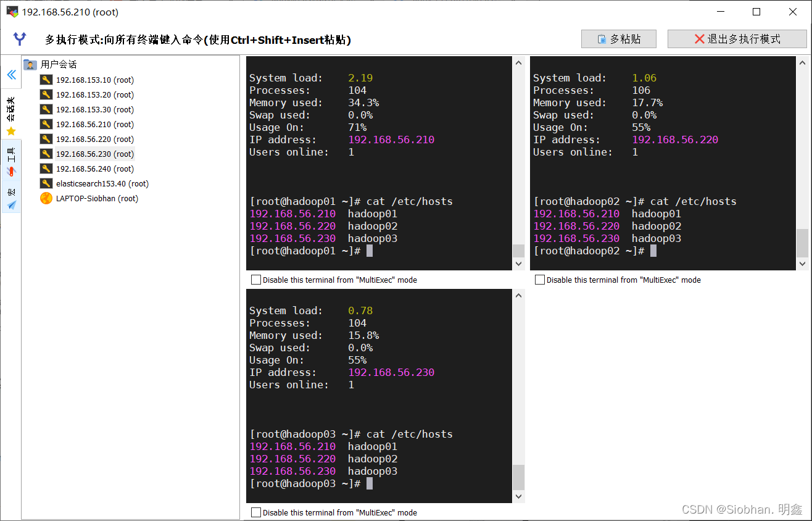812x521 pixels.
Task: Click the key icon for session 192.168.153.30
Action: (x=46, y=109)
